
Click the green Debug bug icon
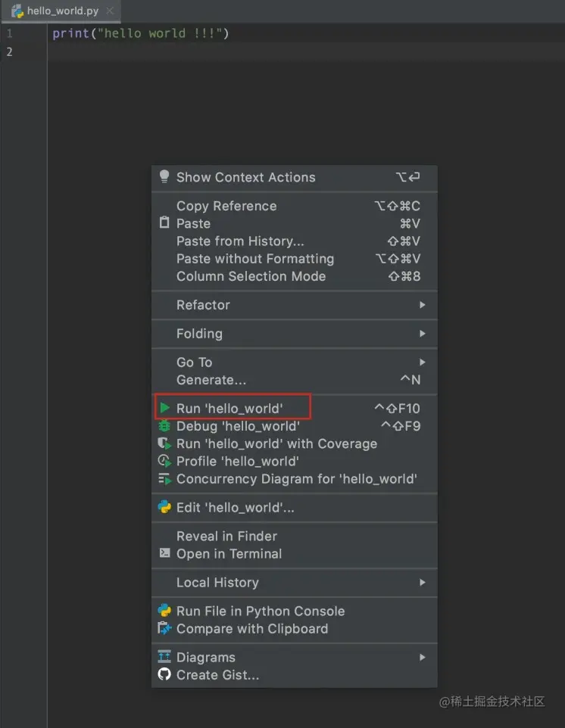164,426
